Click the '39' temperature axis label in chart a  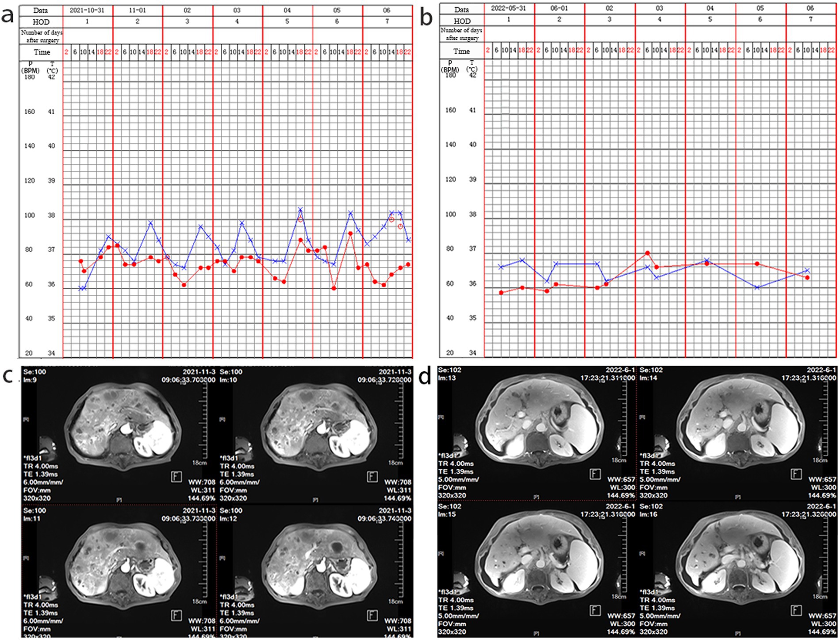point(52,181)
